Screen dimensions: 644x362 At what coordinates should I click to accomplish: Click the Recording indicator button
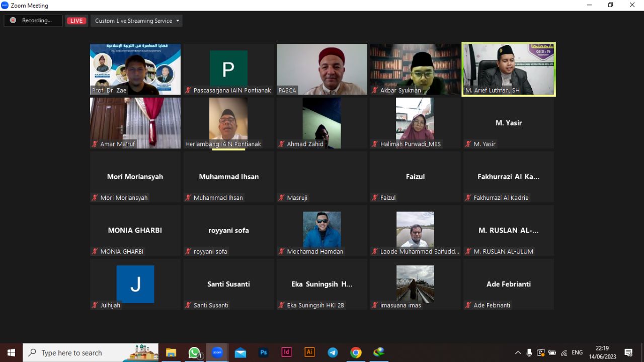(x=33, y=21)
